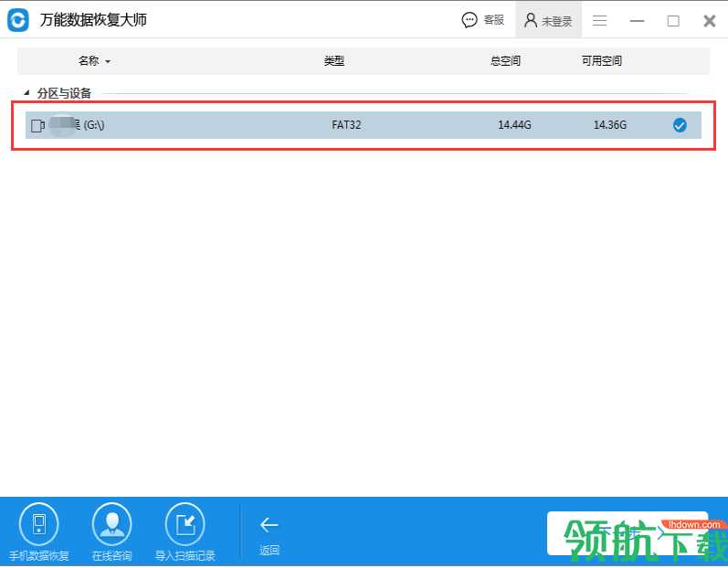The image size is (728, 568).
Task: Select the (G:\) drive name
Action: coord(94,125)
